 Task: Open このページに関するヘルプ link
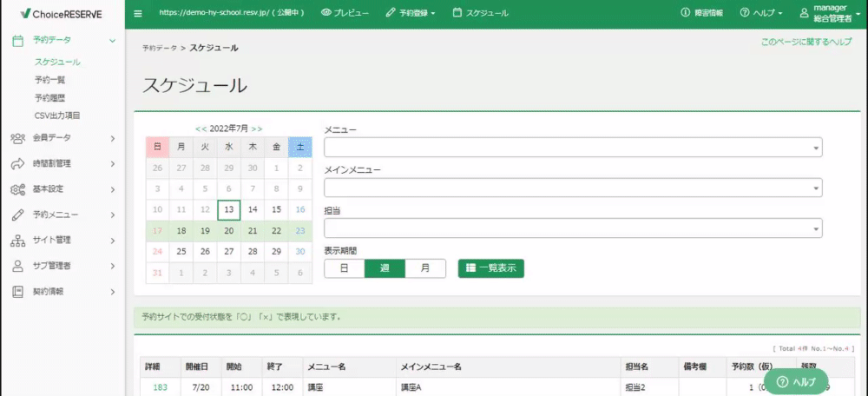pos(806,42)
